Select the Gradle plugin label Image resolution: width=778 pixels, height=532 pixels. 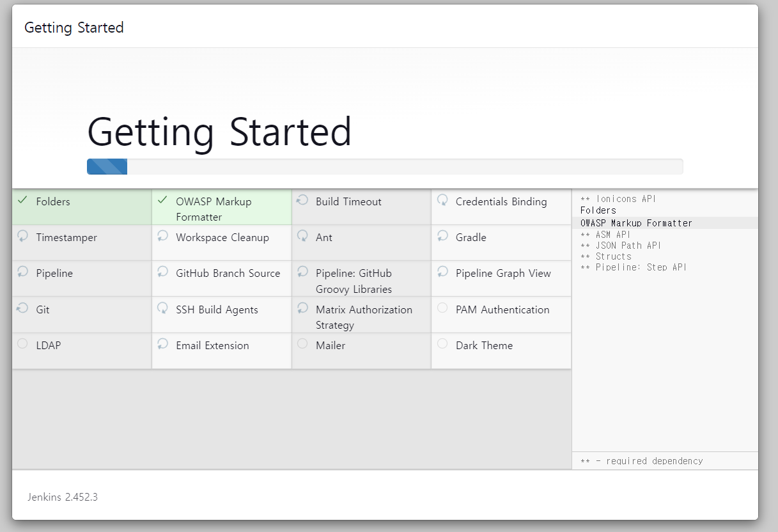pyautogui.click(x=471, y=237)
